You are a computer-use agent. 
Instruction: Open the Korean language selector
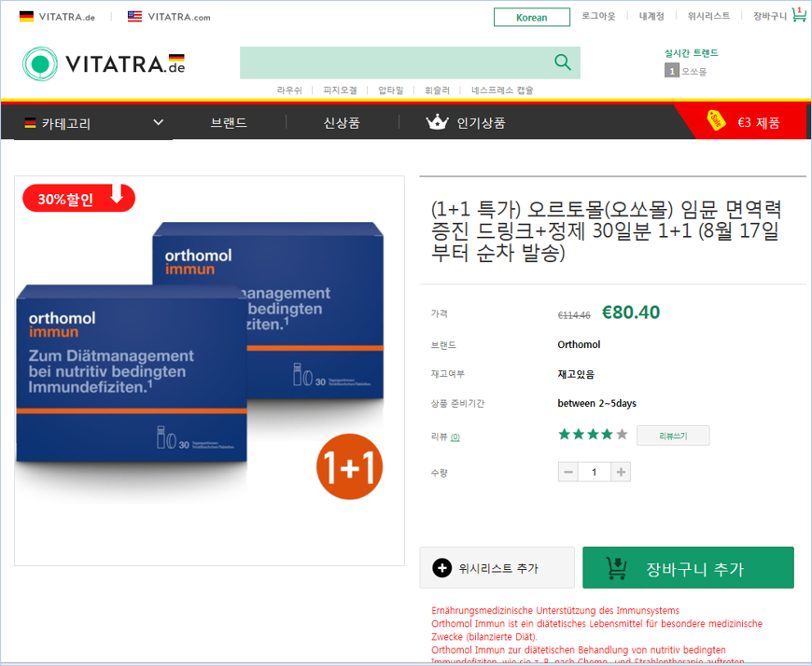(x=532, y=17)
